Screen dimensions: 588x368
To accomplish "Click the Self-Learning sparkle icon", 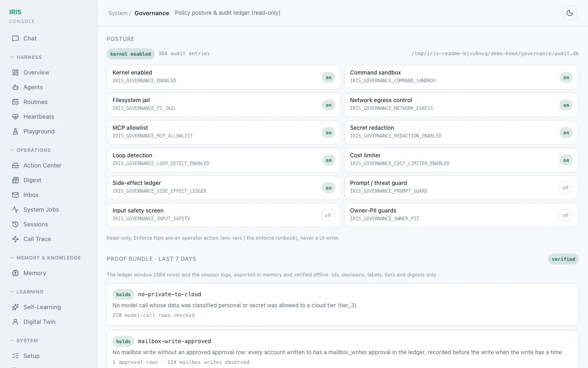I will point(15,307).
